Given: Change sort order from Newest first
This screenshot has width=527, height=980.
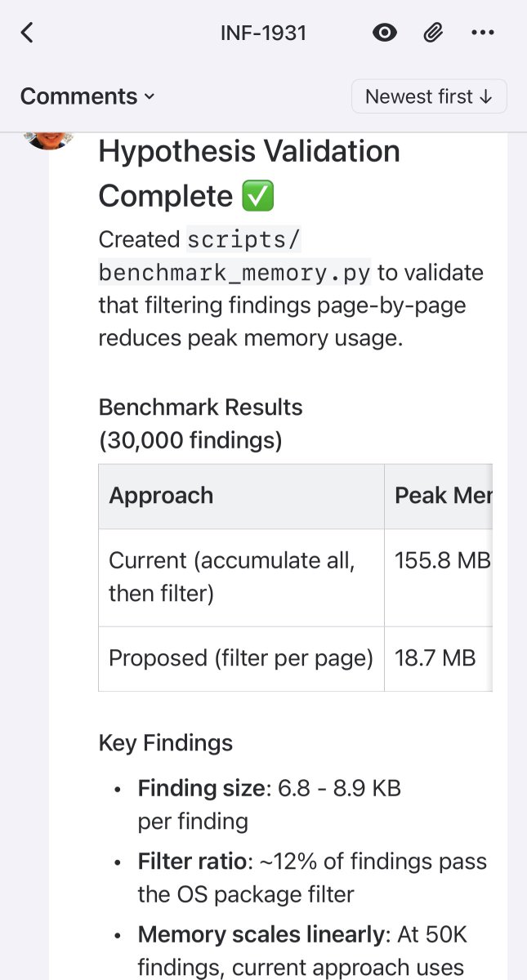Looking at the screenshot, I should click(x=428, y=96).
